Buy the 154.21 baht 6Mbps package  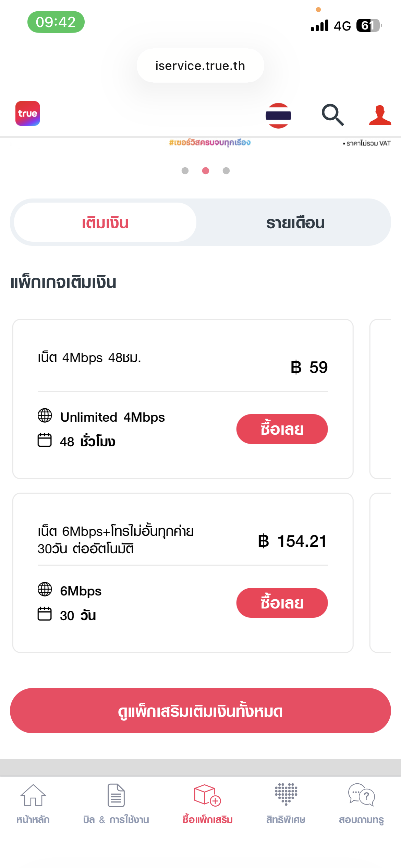[282, 603]
